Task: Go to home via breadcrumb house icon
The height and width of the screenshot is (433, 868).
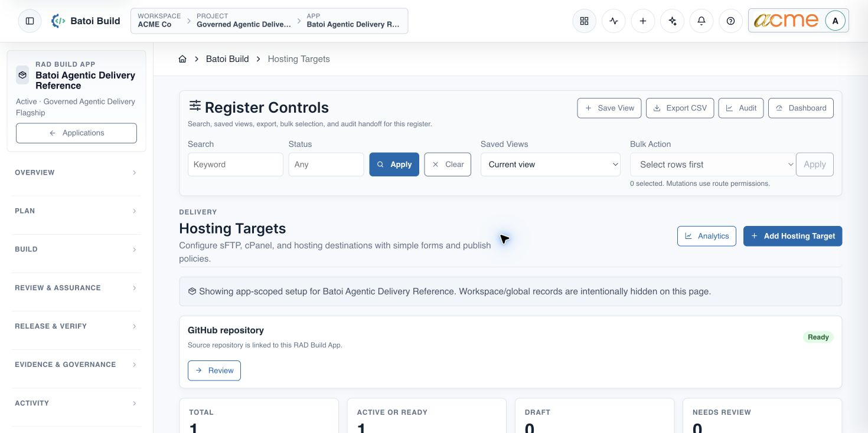Action: click(x=182, y=59)
